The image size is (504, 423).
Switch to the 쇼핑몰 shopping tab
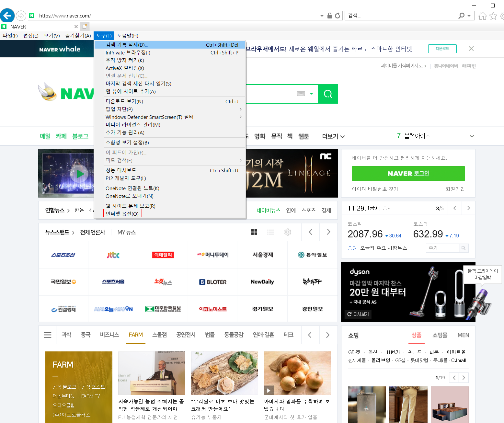click(440, 335)
